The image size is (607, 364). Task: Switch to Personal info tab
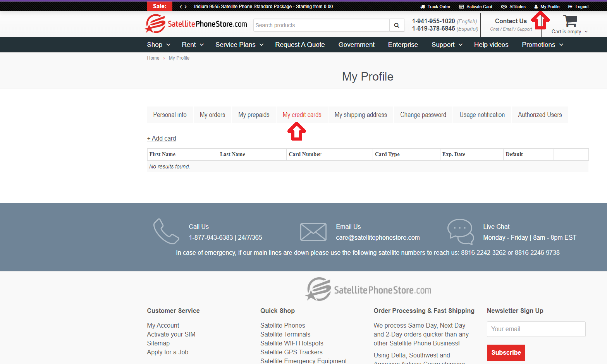(x=170, y=115)
